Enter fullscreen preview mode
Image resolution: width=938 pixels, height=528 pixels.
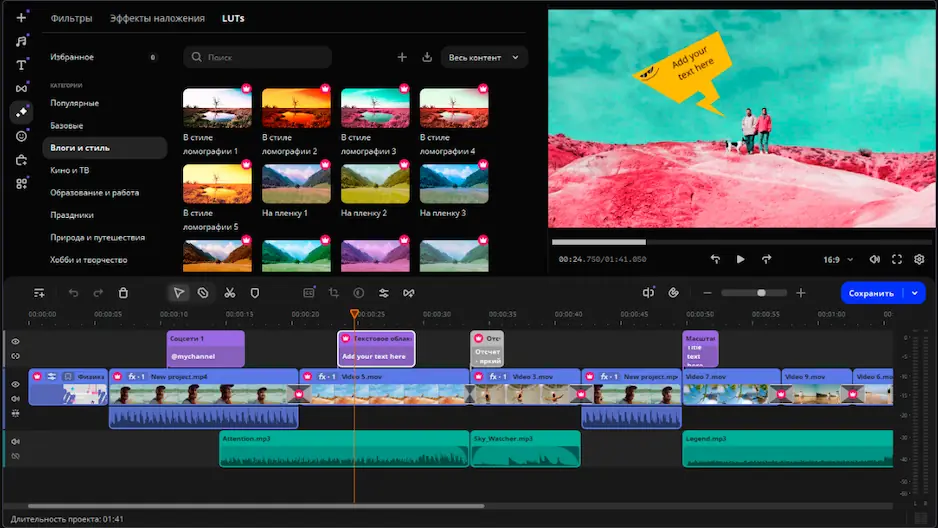click(897, 259)
